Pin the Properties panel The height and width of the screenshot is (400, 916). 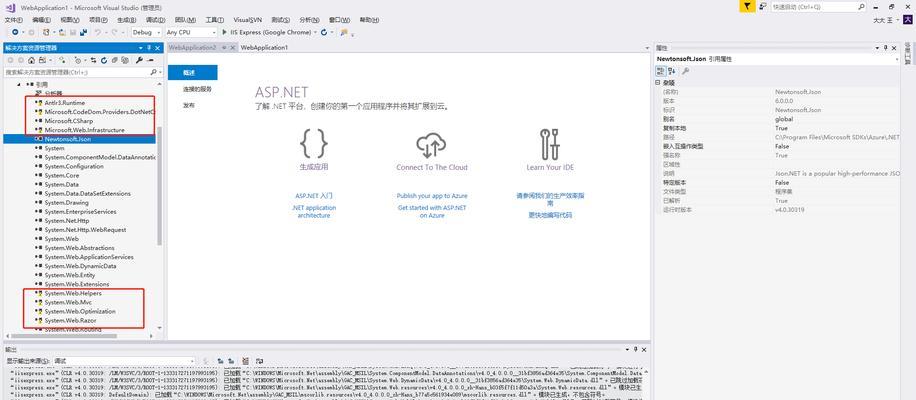(885, 48)
